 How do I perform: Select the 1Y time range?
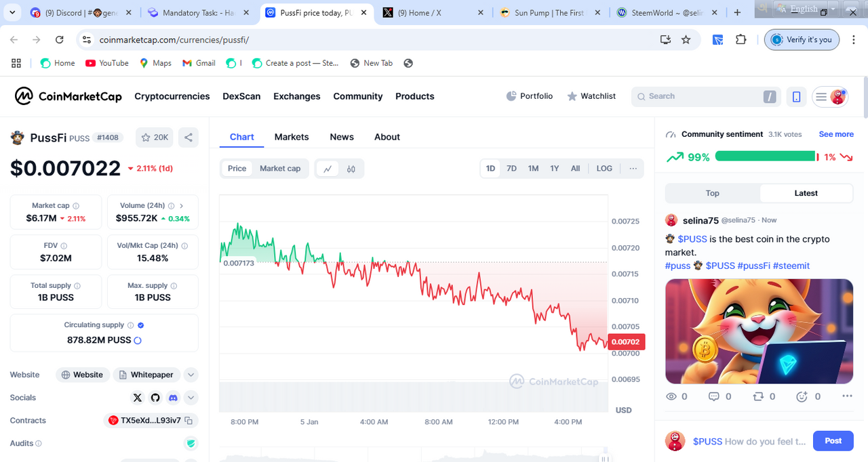[x=555, y=169]
